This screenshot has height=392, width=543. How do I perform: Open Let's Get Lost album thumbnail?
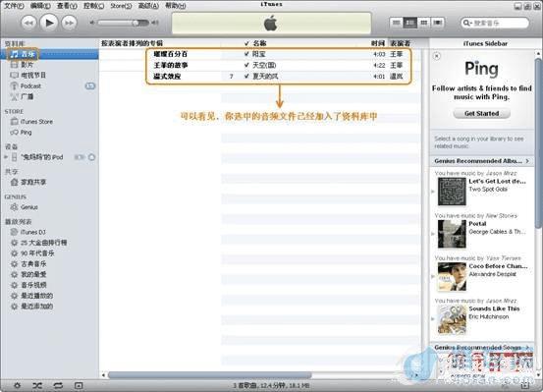[x=452, y=192]
